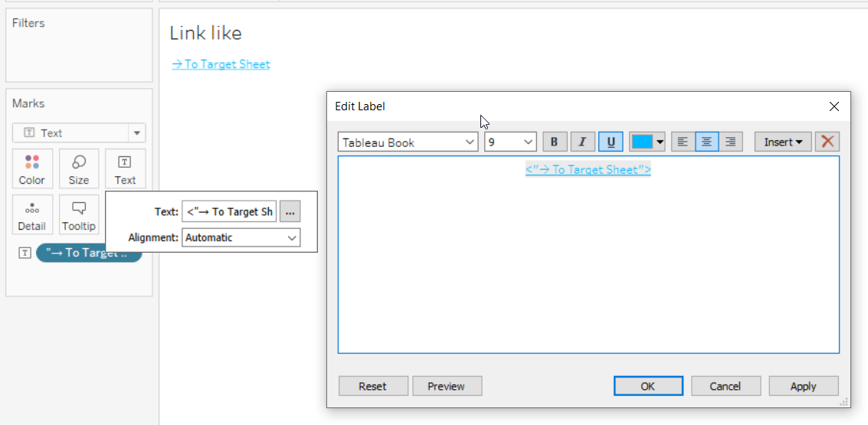Screen dimensions: 868x425
Task: Click the Preview button
Action: pos(447,386)
